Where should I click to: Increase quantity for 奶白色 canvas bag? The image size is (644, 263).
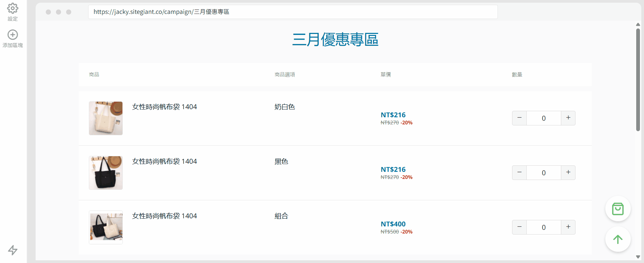[x=568, y=118]
